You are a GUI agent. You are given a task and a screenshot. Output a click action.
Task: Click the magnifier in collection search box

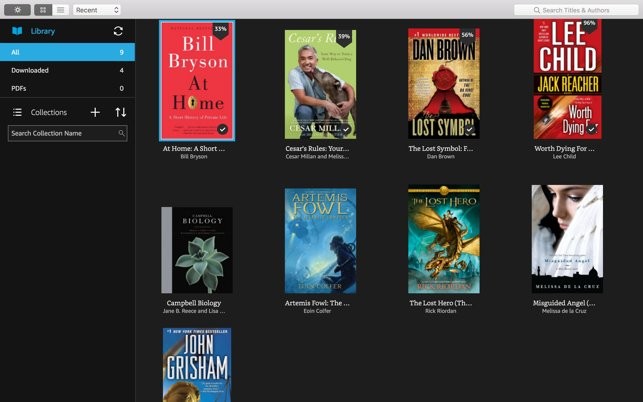tap(121, 133)
